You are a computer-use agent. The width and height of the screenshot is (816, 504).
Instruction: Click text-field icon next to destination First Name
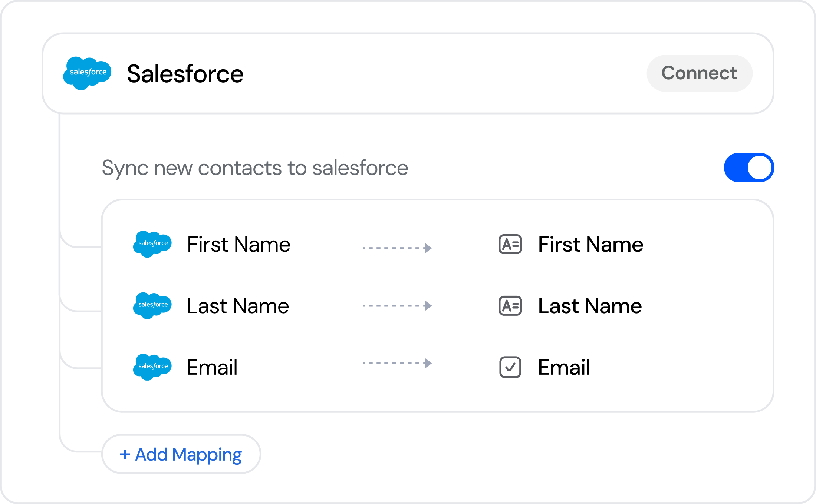coord(510,244)
